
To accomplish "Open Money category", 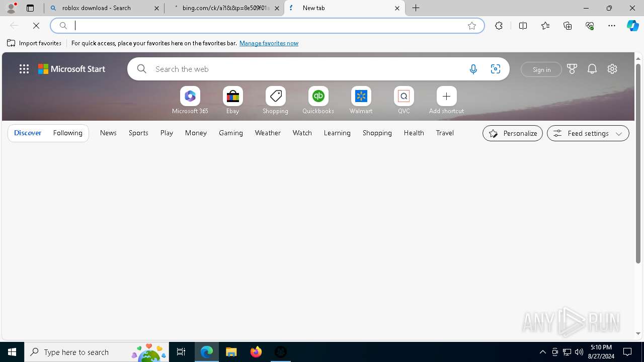I will [196, 133].
